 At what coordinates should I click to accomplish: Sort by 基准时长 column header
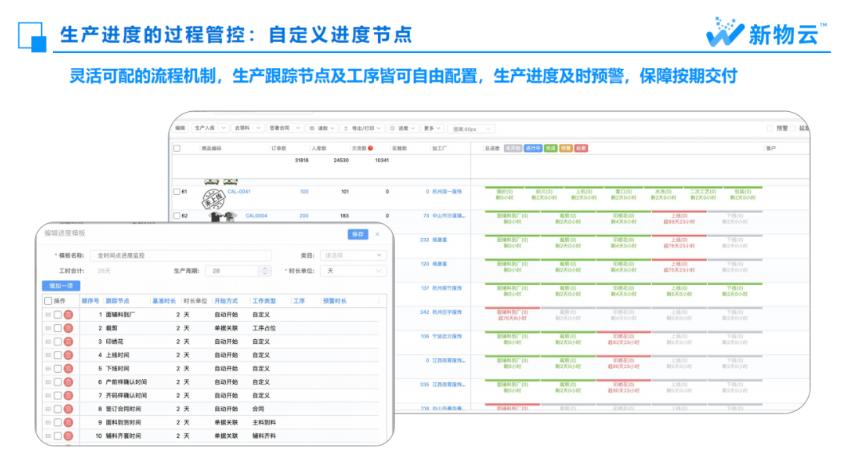(x=164, y=301)
